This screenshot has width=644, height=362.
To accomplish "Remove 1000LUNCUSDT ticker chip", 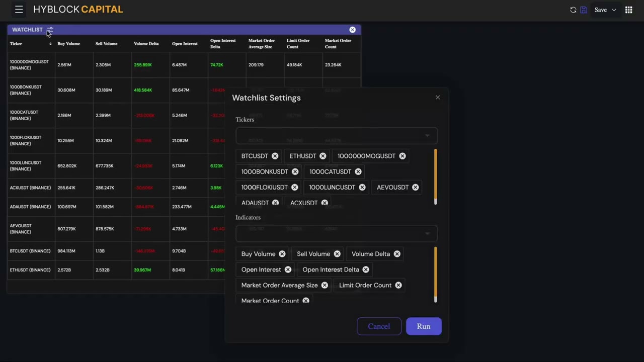I will pyautogui.click(x=362, y=187).
